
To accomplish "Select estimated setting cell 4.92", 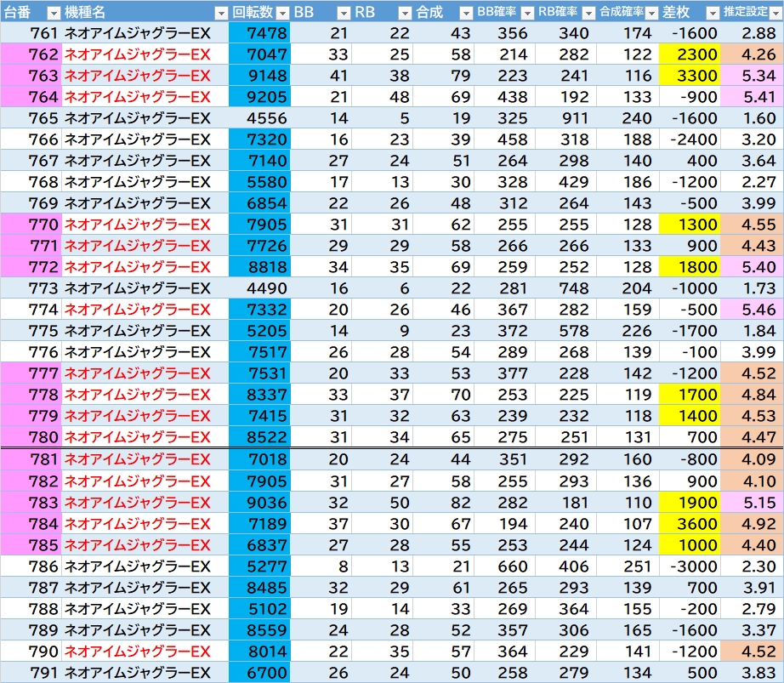I will tap(752, 523).
